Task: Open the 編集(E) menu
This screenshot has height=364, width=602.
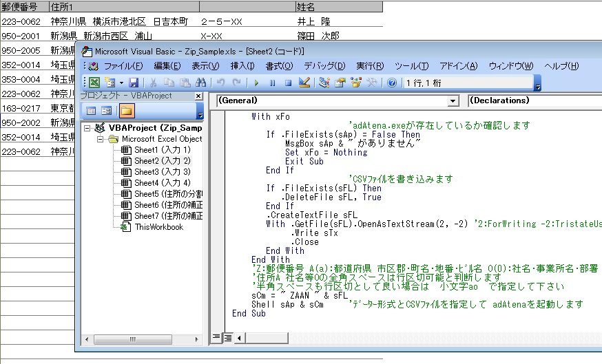Action: pyautogui.click(x=167, y=66)
